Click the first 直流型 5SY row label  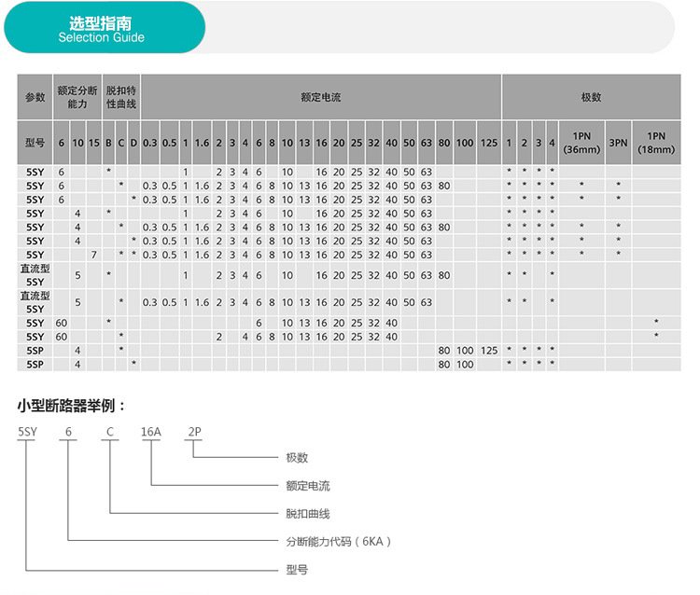[x=35, y=275]
